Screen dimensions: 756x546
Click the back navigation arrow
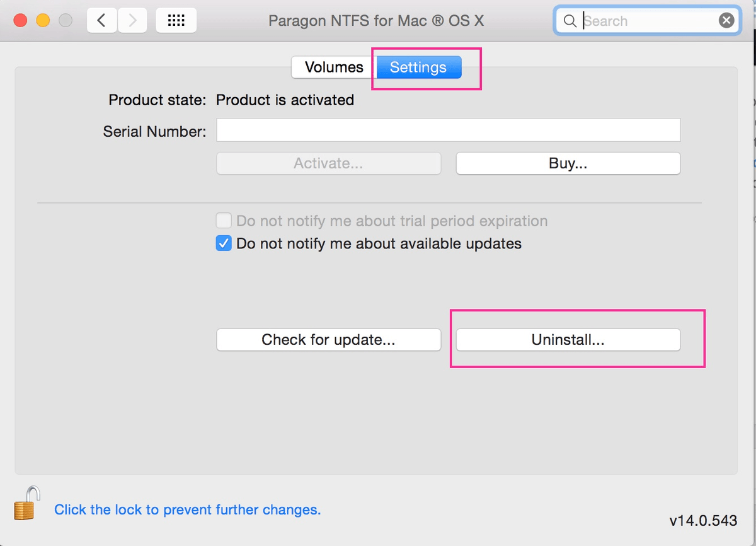pyautogui.click(x=101, y=20)
